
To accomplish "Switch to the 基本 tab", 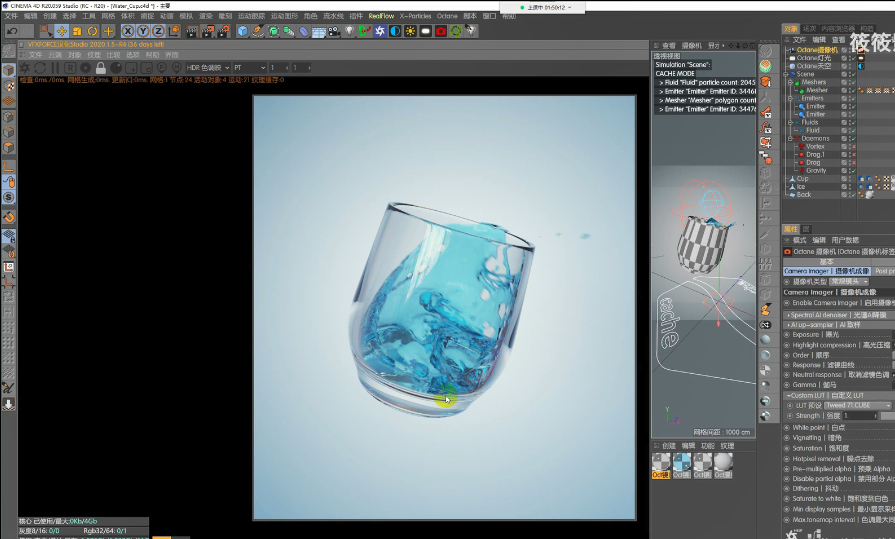I will (x=826, y=262).
